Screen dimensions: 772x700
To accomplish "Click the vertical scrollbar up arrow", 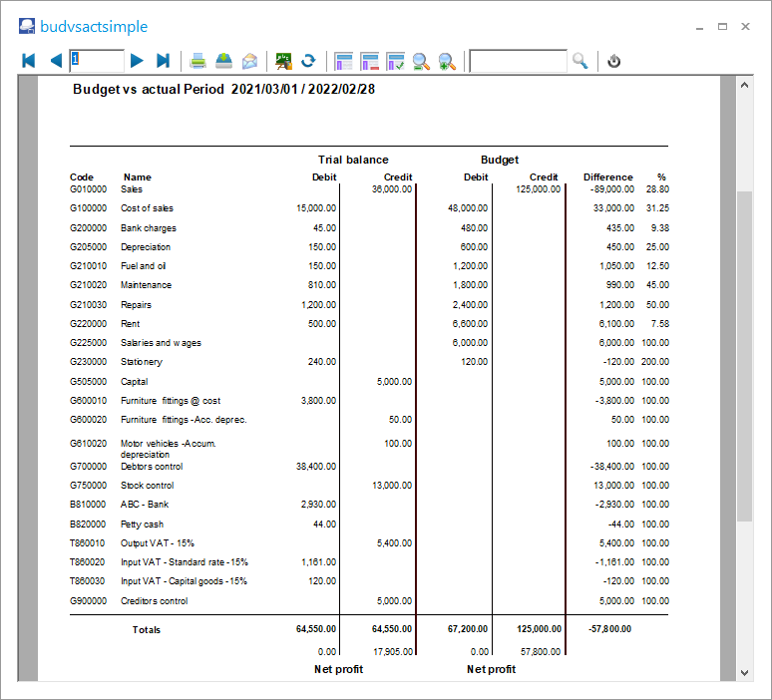I will coord(744,87).
